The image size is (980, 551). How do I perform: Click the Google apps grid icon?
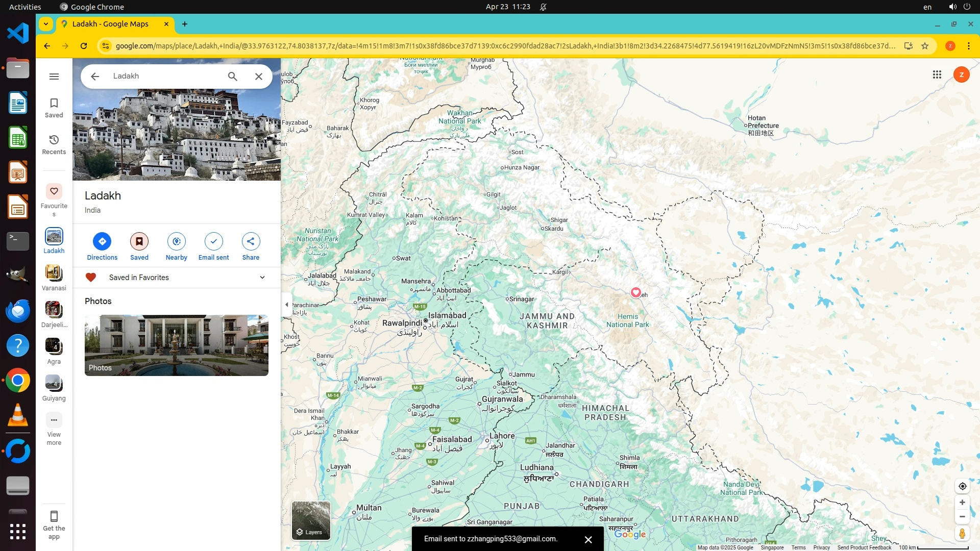click(x=937, y=75)
